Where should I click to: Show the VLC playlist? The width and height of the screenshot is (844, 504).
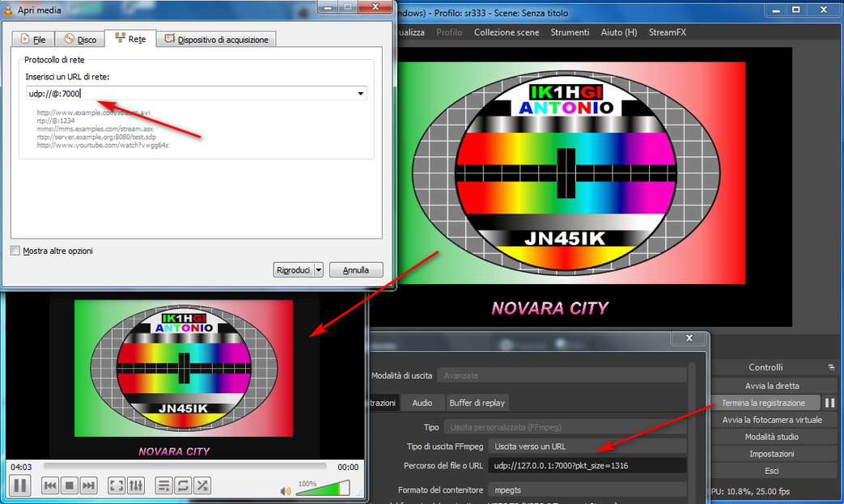163,485
